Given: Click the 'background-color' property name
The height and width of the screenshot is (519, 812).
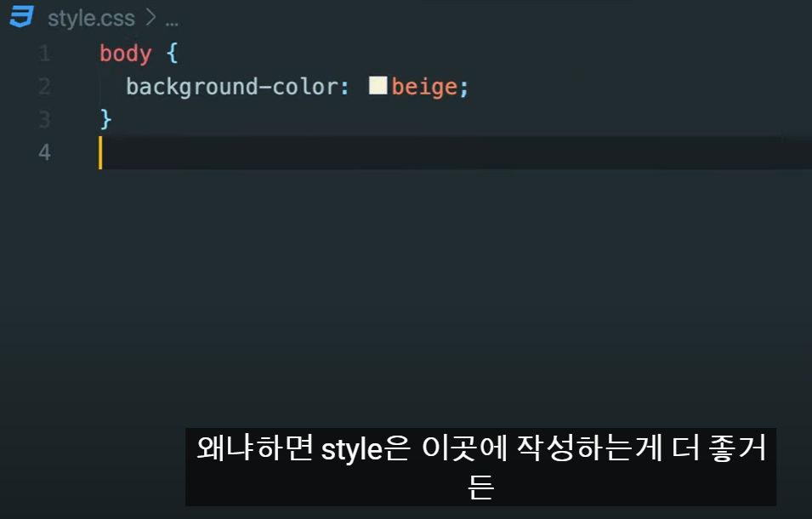Looking at the screenshot, I should click(x=232, y=87).
